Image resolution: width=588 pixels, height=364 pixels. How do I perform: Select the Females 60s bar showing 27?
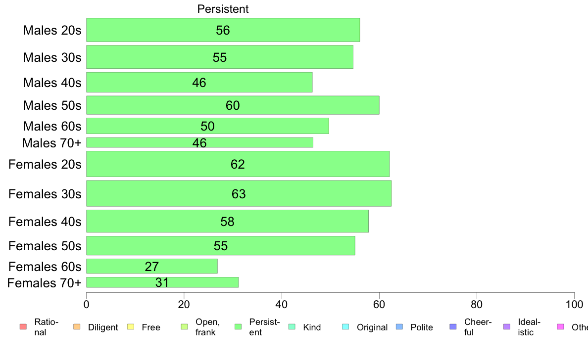point(152,266)
